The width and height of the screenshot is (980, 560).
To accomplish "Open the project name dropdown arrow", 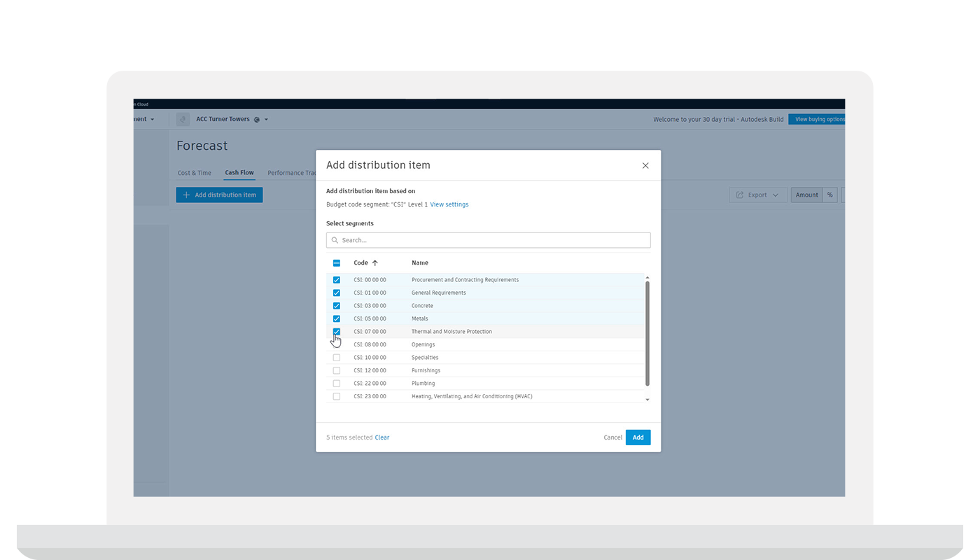I will pyautogui.click(x=266, y=120).
